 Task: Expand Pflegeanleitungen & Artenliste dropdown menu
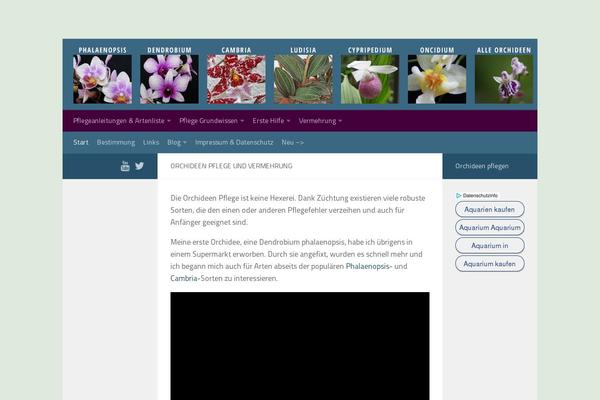coord(122,121)
